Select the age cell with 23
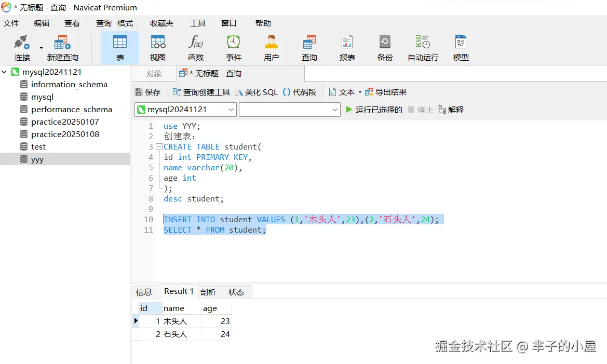The width and height of the screenshot is (607, 364). click(x=217, y=321)
